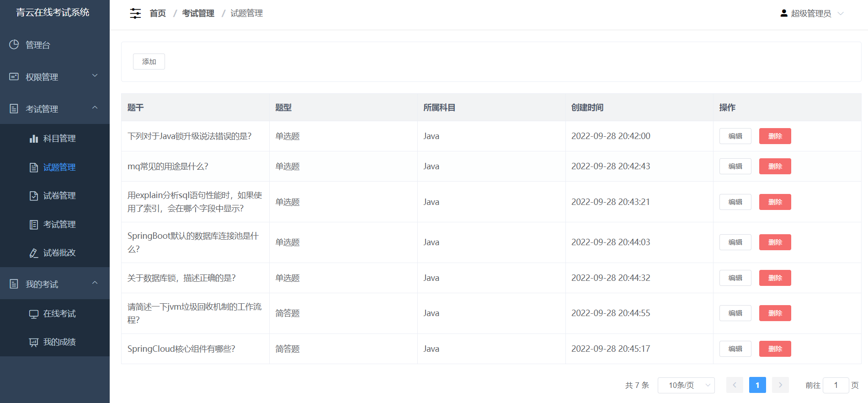
Task: Delete the explain分析sql question
Action: coord(775,202)
